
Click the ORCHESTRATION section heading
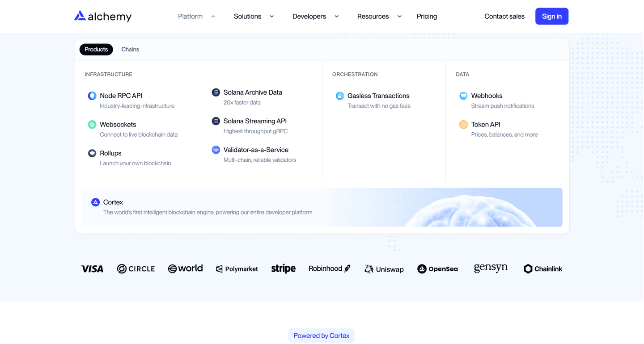click(x=355, y=74)
